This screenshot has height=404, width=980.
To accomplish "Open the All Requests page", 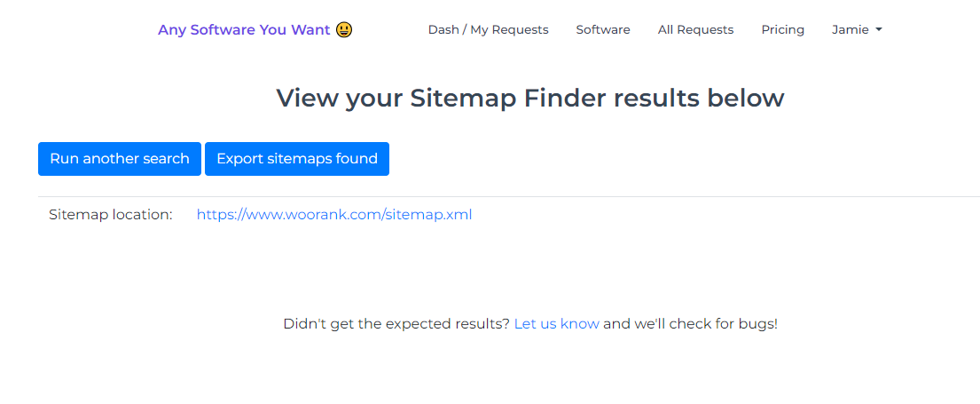I will pyautogui.click(x=695, y=29).
